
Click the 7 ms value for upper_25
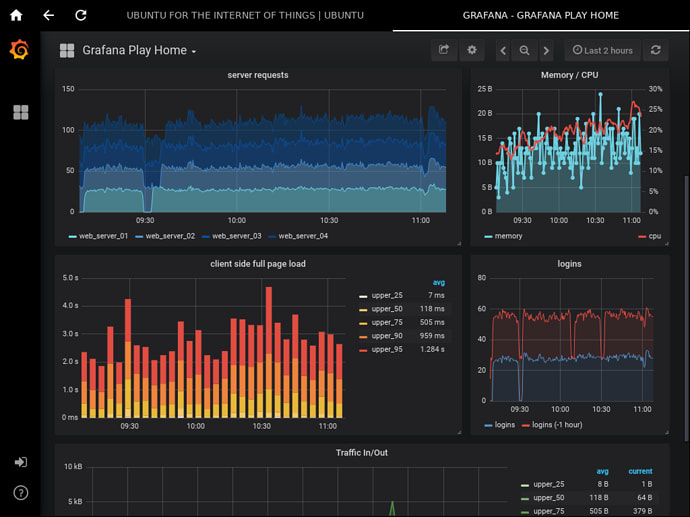tap(436, 296)
